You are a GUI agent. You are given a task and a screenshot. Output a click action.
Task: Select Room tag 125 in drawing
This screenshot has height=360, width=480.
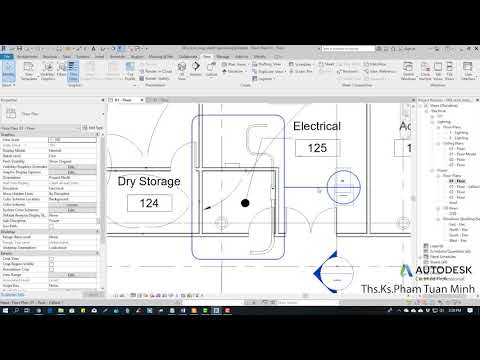point(317,148)
